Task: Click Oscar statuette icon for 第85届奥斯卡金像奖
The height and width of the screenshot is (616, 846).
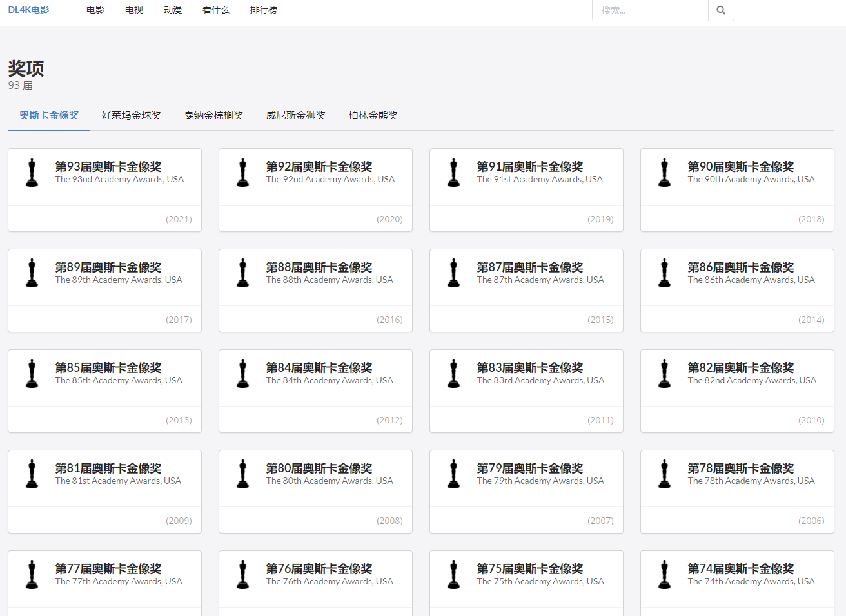Action: point(32,374)
